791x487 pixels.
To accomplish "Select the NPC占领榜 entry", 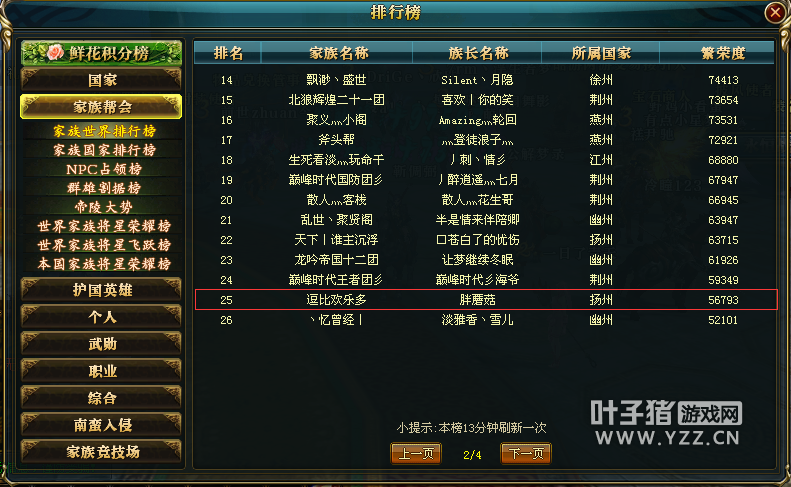I will [x=104, y=169].
